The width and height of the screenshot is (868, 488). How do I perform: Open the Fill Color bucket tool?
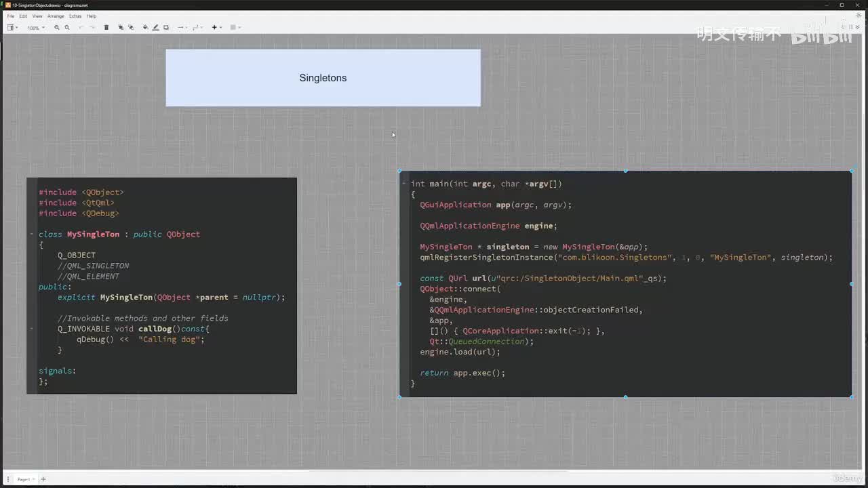[x=145, y=28]
